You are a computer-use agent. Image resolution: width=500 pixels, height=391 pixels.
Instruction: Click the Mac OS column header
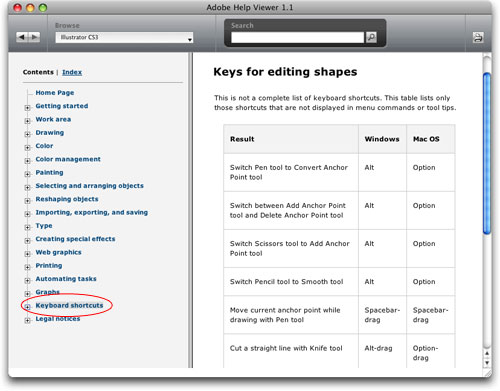tap(426, 139)
